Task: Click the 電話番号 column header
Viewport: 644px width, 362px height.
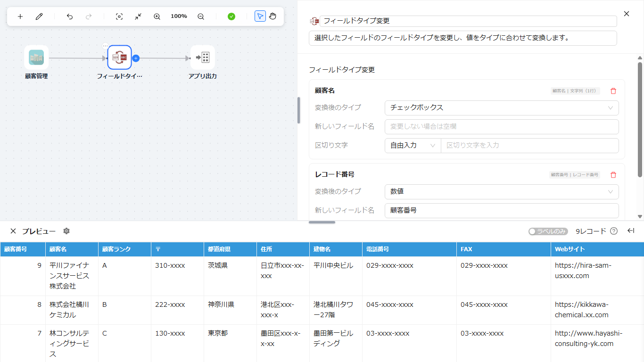Action: 410,249
